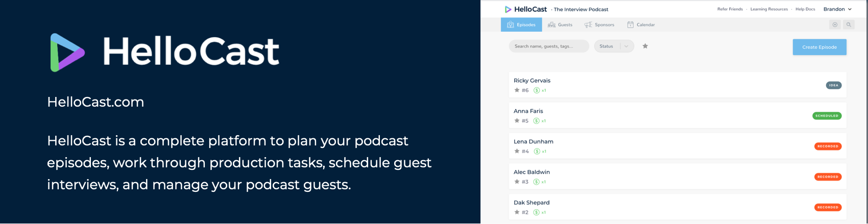Open the Episodes tab
The image size is (868, 224).
point(521,24)
